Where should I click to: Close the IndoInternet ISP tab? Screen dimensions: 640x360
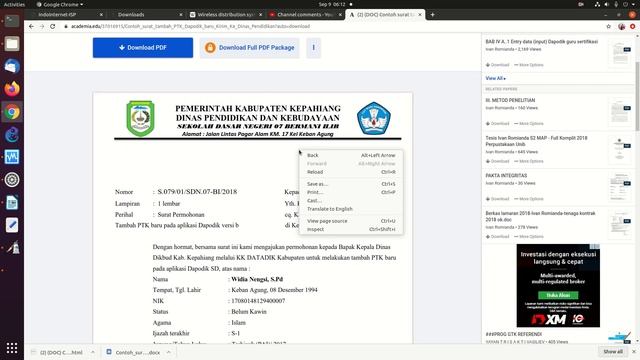101,15
